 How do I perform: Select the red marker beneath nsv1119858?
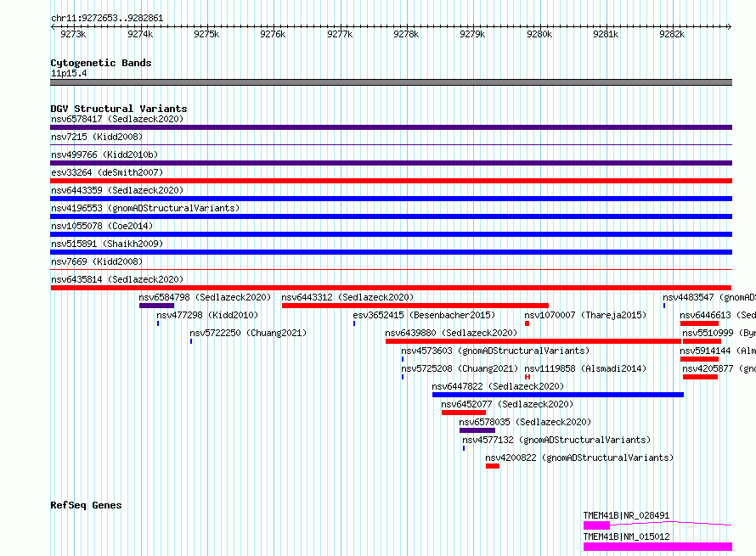(528, 377)
